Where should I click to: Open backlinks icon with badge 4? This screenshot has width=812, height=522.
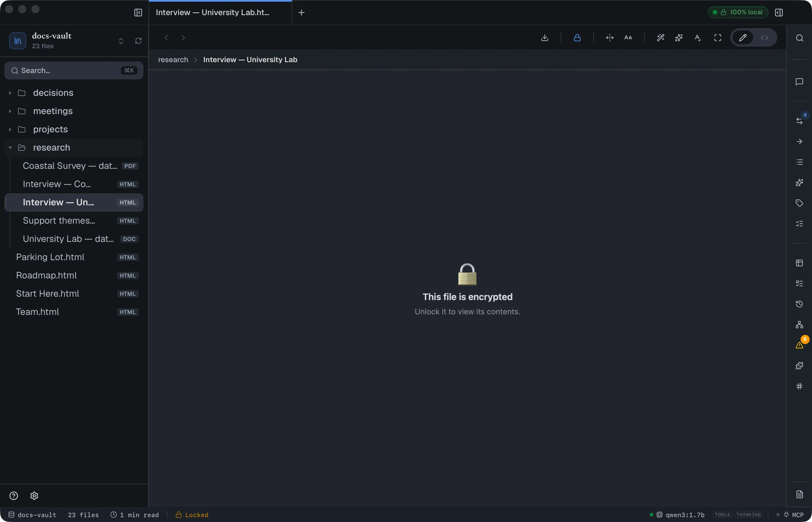799,121
